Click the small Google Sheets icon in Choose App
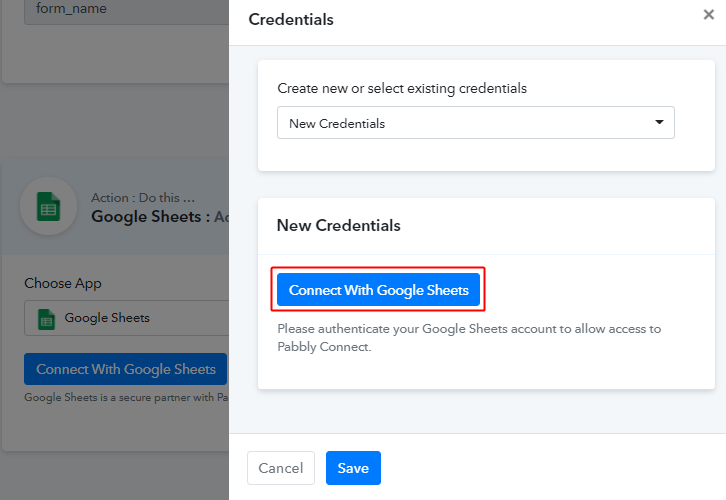The width and height of the screenshot is (726, 500). click(x=46, y=319)
